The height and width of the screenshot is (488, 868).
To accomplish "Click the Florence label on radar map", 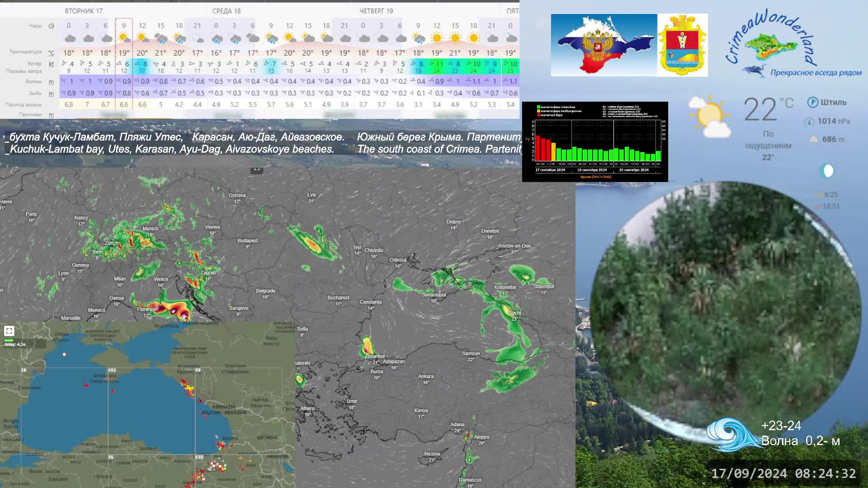I will [x=146, y=310].
